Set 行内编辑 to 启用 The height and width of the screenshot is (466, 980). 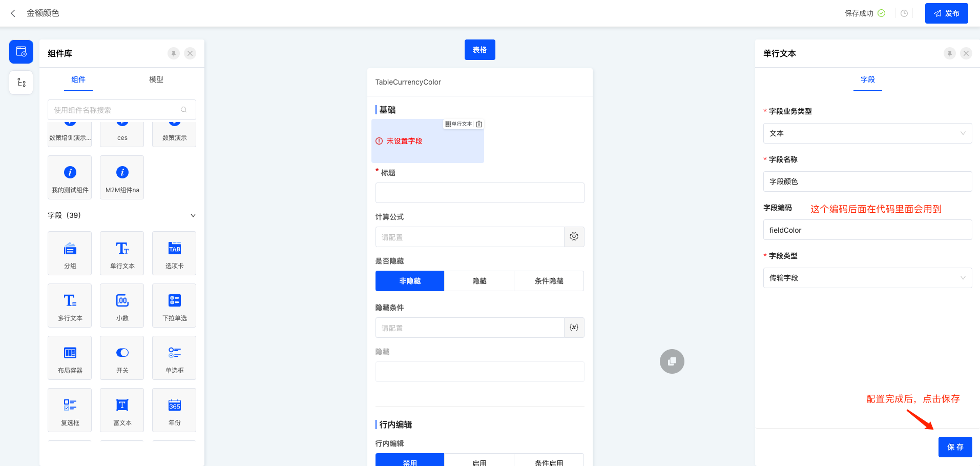479,460
